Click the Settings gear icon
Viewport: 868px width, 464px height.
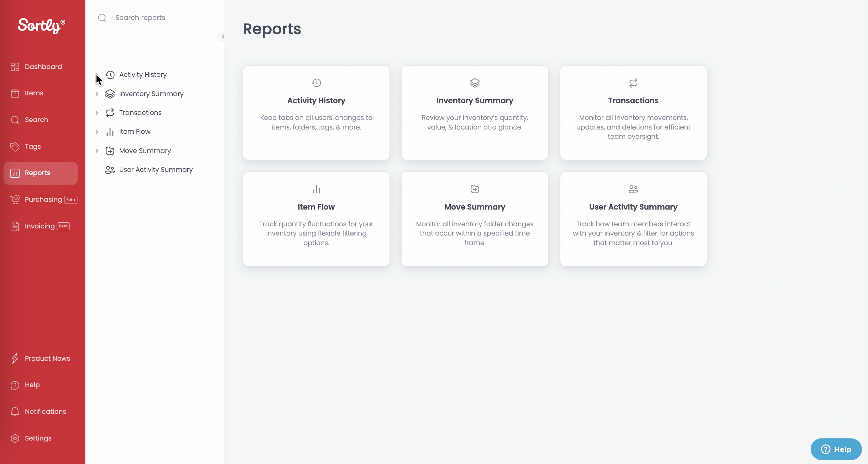15,438
